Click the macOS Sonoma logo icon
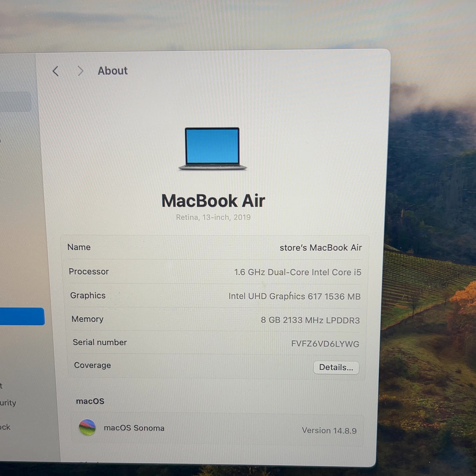Screen dimensions: 476x476 tap(87, 428)
